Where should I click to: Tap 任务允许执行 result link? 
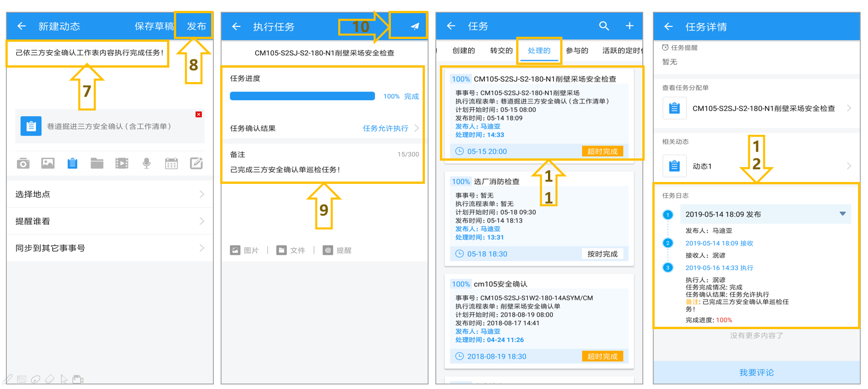pos(385,128)
